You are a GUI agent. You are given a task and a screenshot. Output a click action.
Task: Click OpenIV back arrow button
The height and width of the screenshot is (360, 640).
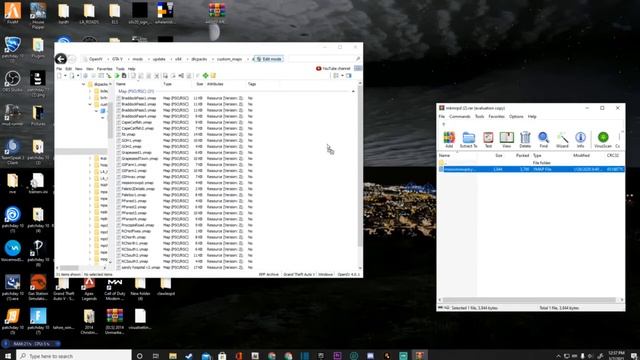click(x=61, y=59)
